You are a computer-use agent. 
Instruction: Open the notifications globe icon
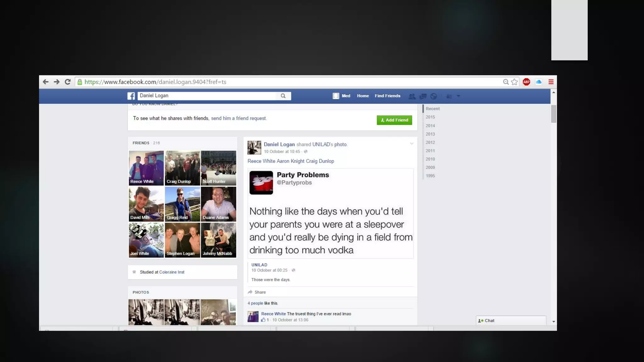pyautogui.click(x=434, y=96)
